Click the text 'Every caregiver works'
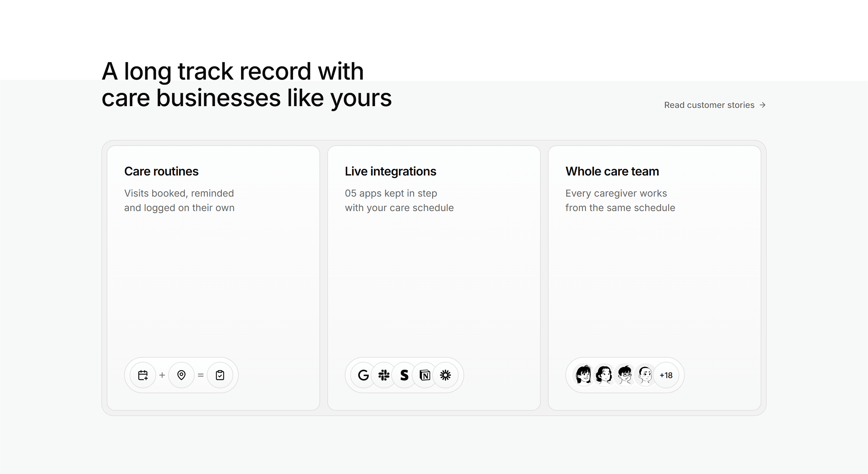The width and height of the screenshot is (868, 474). (616, 193)
